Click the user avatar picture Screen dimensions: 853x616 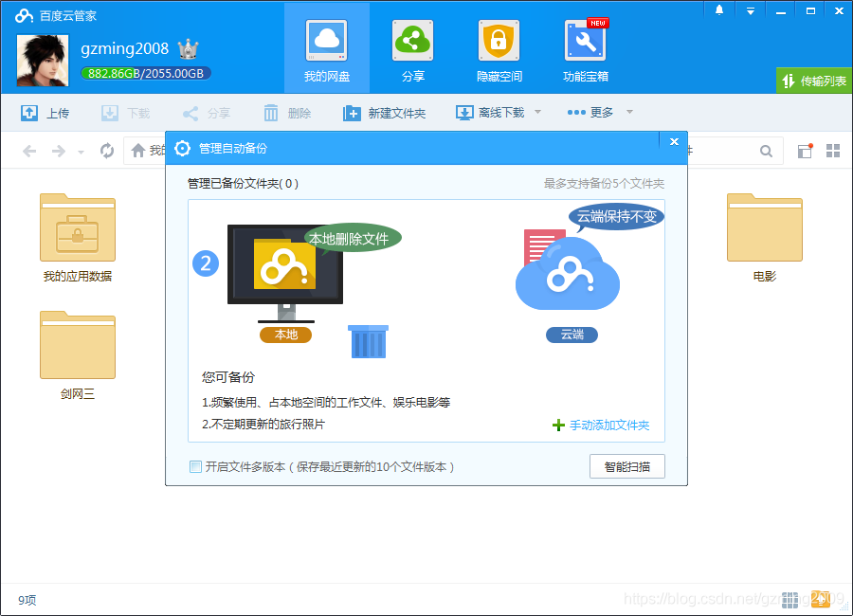(43, 61)
